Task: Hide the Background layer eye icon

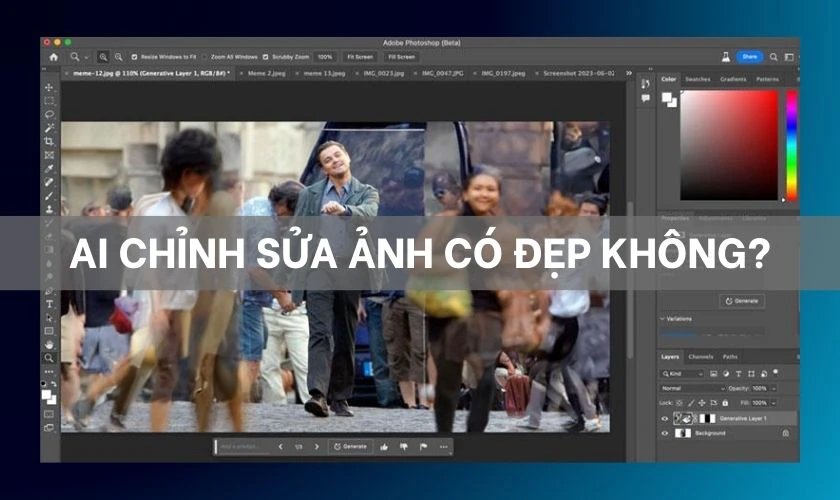Action: (x=665, y=433)
